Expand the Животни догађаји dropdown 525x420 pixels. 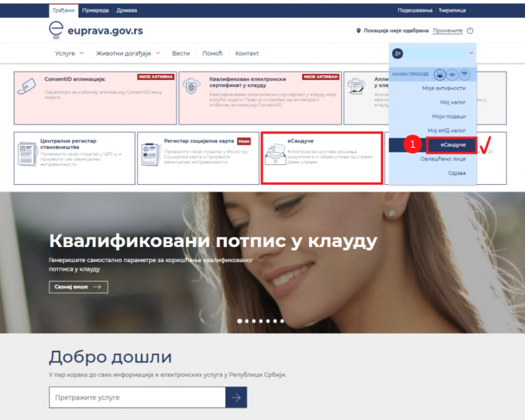coord(128,53)
